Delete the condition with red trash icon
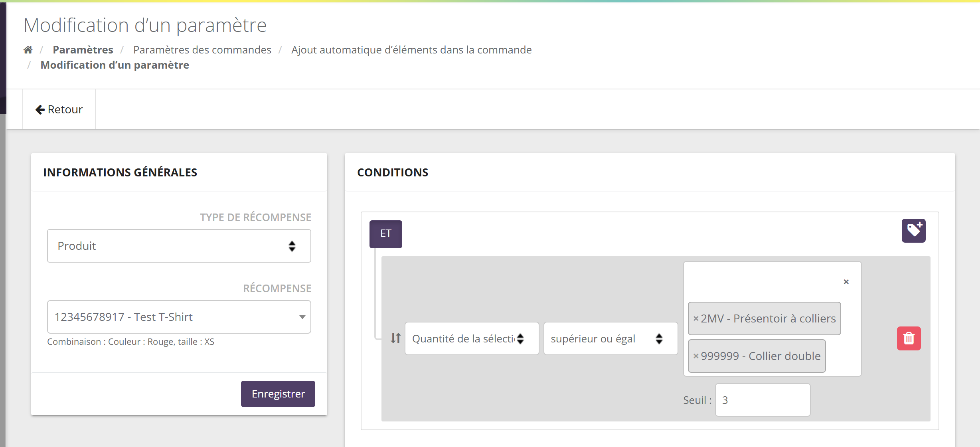This screenshot has height=447, width=980. [909, 338]
